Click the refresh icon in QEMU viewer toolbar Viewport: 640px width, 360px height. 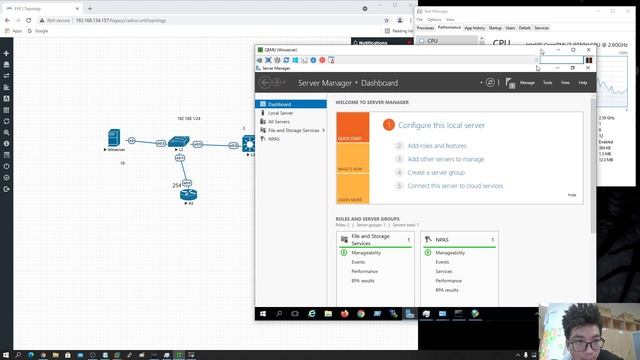point(286,60)
